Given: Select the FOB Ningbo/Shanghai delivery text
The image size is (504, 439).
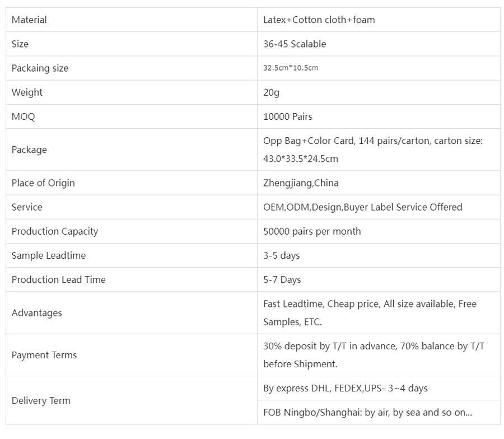Looking at the screenshot, I should pos(367,413).
